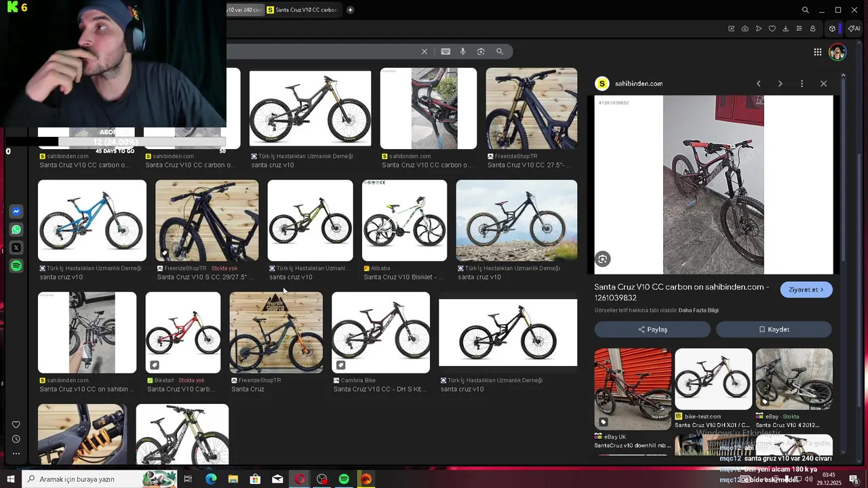This screenshot has width=868, height=488.
Task: Clear the Google search box text
Action: (425, 52)
